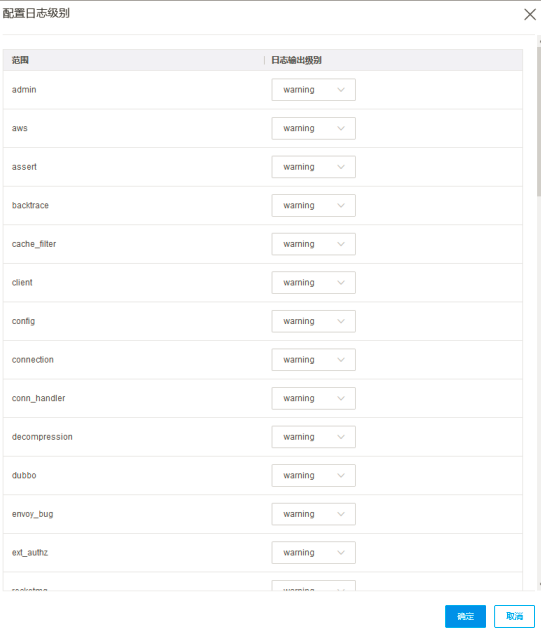
Task: Open the ext_authz log level dropdown
Action: [313, 552]
